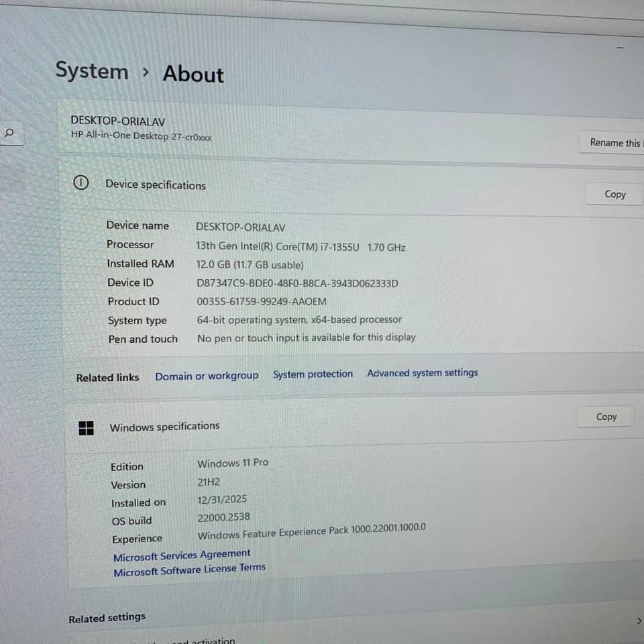Screen dimensions: 644x644
Task: Select the Product ID value 00355-61759-99249-AAOEM
Action: pyautogui.click(x=261, y=301)
